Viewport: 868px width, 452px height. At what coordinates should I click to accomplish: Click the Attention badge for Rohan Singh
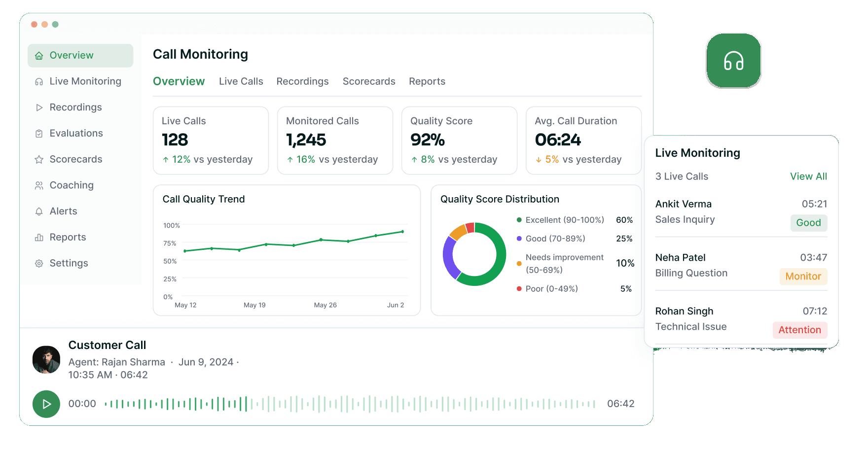[x=799, y=330]
